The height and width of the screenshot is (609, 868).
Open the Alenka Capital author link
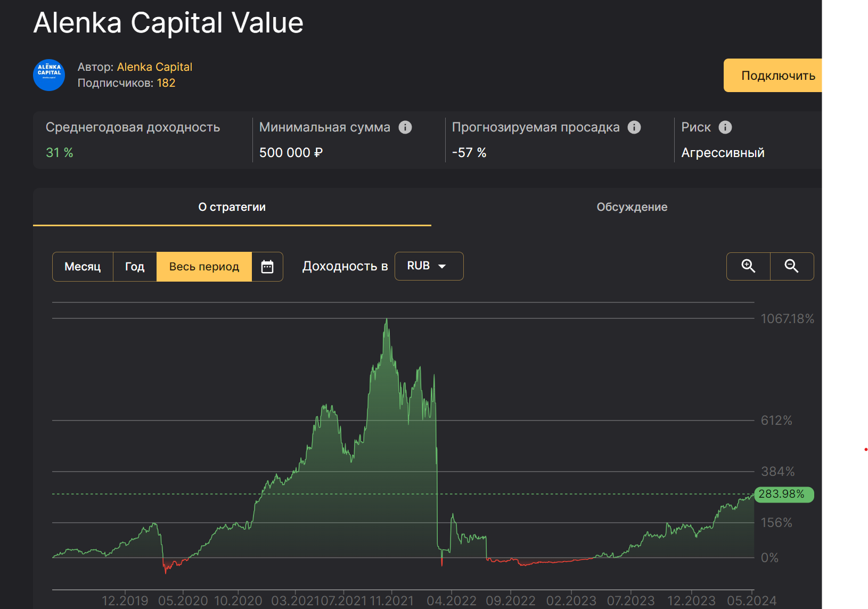(x=154, y=67)
